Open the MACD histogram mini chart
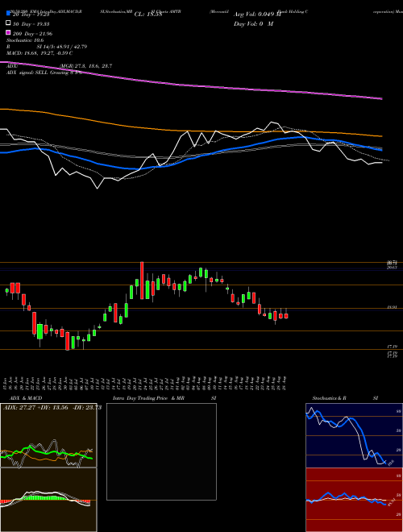The height and width of the screenshot is (532, 403). coord(48,500)
